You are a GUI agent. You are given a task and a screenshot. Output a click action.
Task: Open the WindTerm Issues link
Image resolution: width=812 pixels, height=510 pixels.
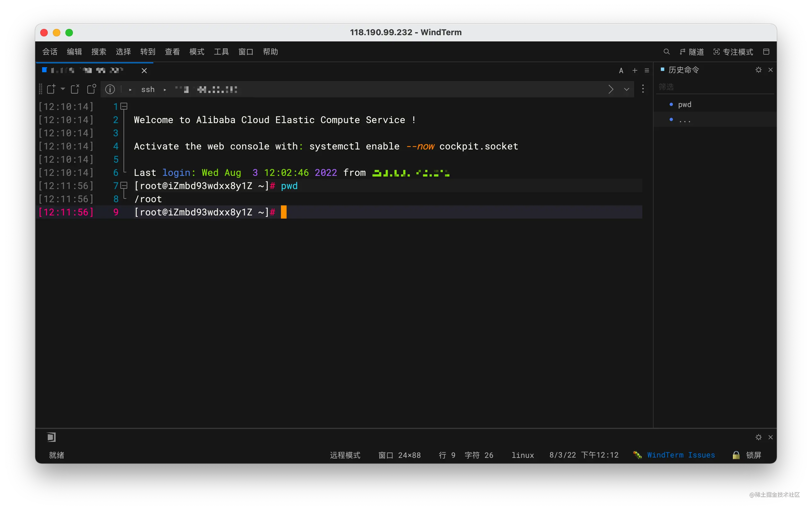[x=681, y=455]
